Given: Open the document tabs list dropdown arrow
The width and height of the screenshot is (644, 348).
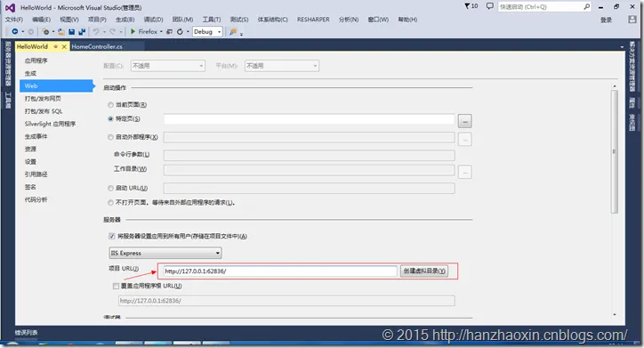Looking at the screenshot, I should pos(622,47).
